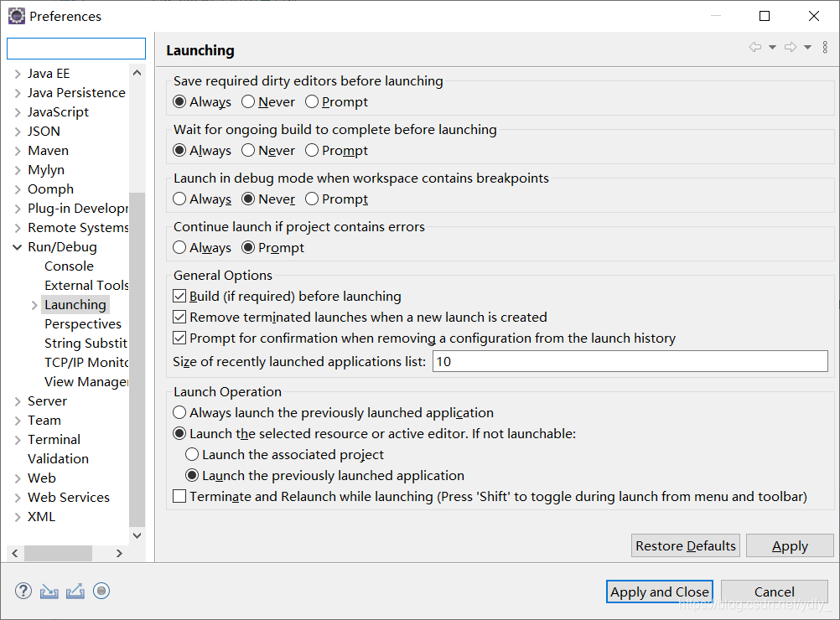
Task: Click the Apply button
Action: [791, 545]
